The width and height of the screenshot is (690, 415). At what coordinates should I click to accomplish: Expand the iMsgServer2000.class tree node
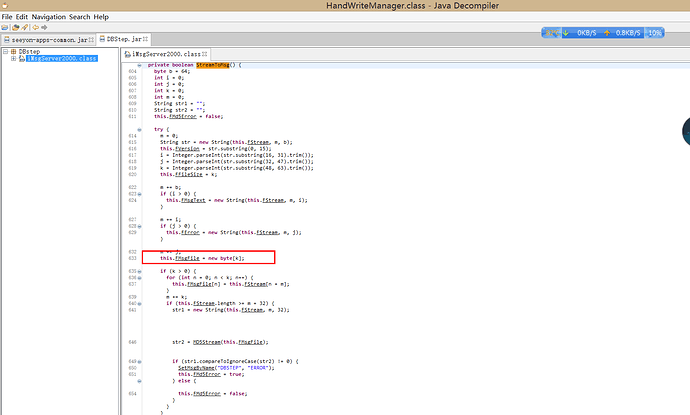coord(14,59)
